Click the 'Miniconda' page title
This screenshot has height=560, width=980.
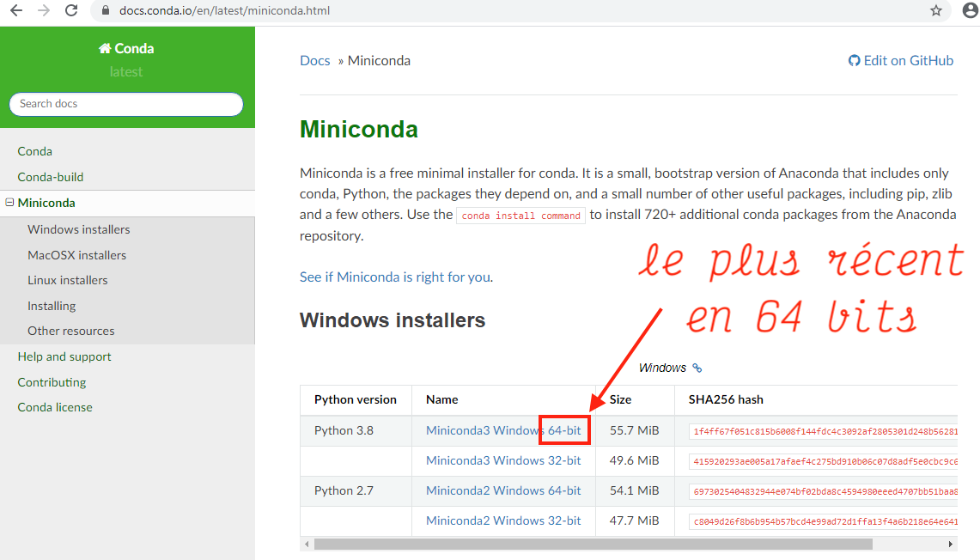pos(359,130)
